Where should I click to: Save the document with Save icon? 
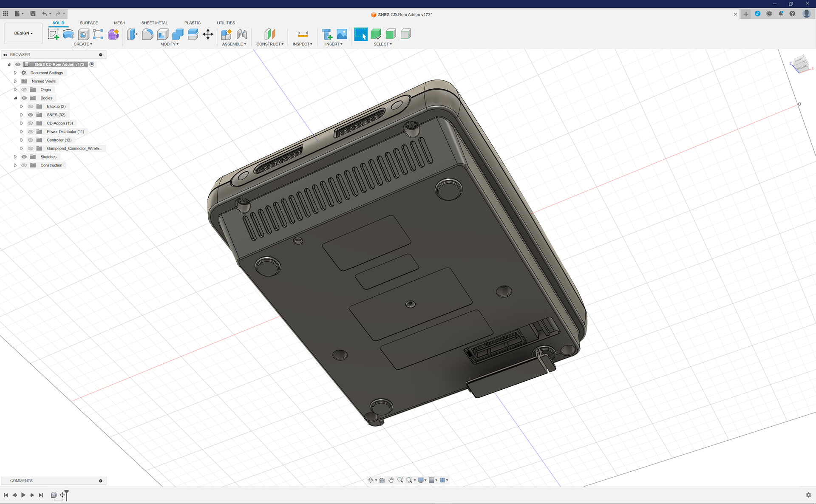[33, 14]
